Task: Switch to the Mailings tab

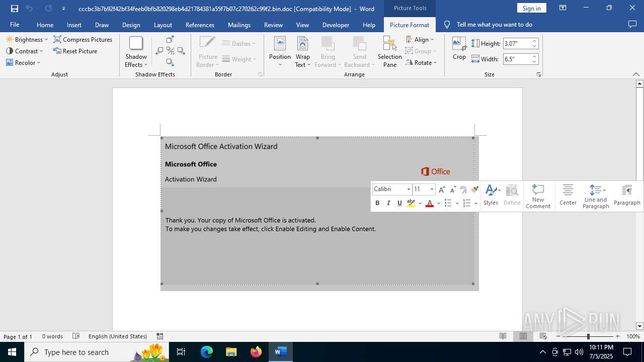Action: tap(239, 25)
